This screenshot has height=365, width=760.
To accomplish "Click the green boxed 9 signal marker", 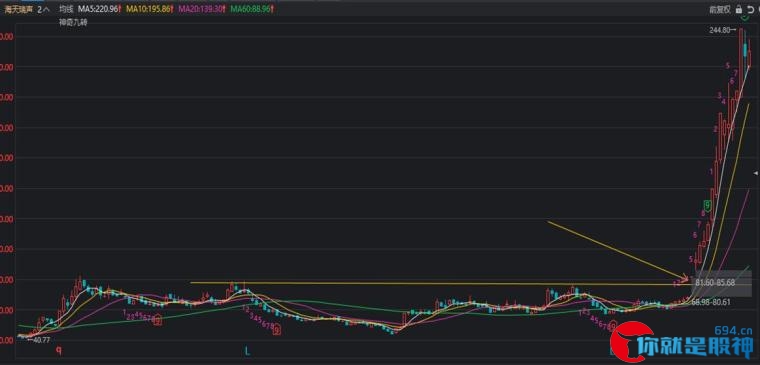I will point(707,206).
